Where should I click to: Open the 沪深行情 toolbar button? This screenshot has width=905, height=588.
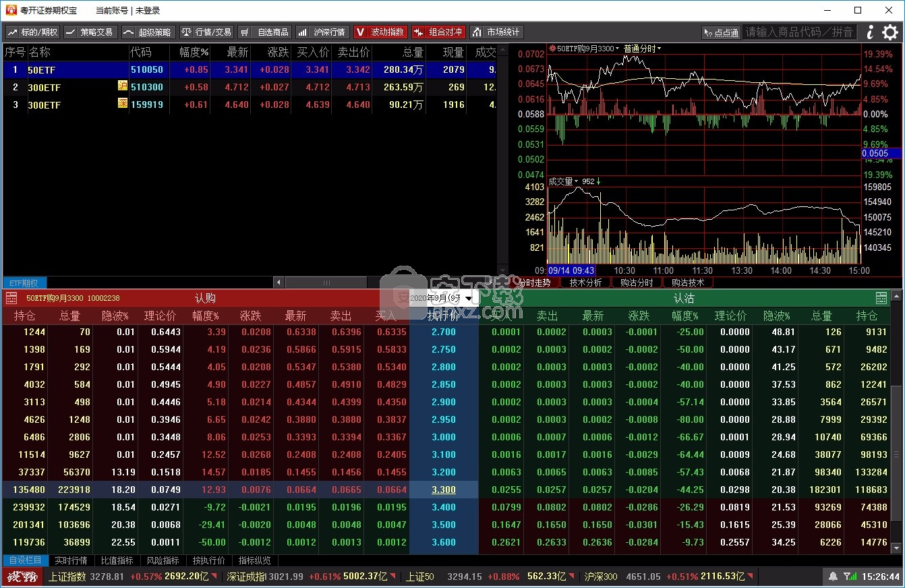pos(322,32)
